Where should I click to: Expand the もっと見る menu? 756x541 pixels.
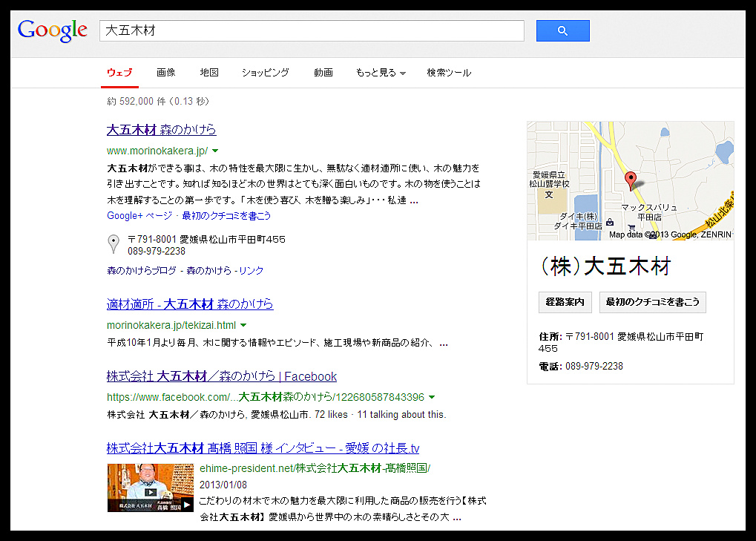[381, 73]
